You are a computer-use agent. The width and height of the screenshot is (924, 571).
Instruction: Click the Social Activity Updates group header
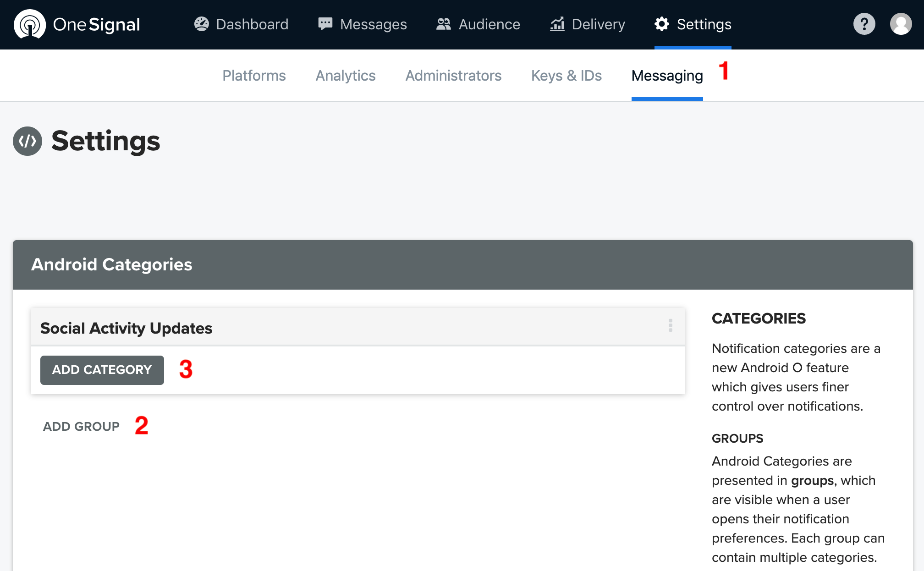(x=126, y=328)
